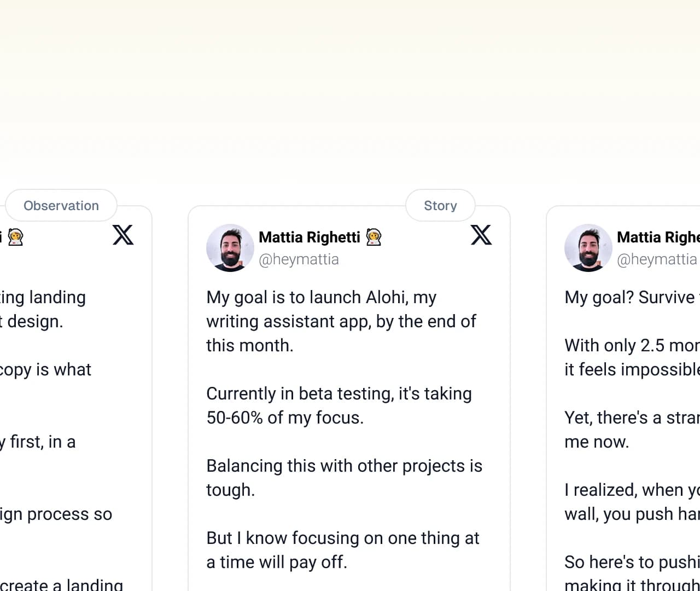Click "Balancing this with other projects" paragraph
The height and width of the screenshot is (591, 700).
point(344,477)
